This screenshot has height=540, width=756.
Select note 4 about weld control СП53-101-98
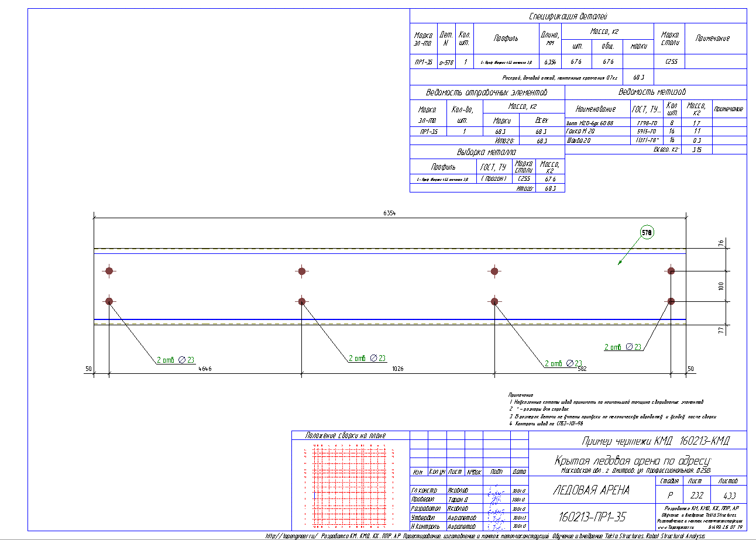pos(547,423)
